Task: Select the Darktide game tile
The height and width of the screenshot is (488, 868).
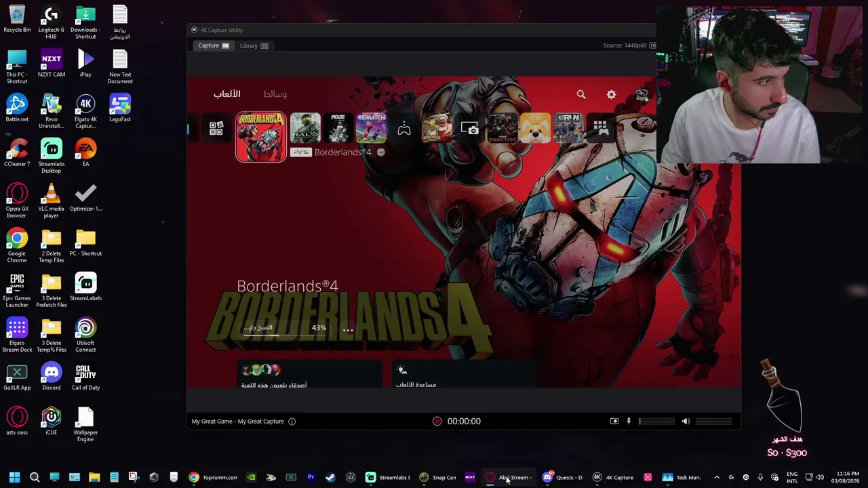Action: coord(502,129)
